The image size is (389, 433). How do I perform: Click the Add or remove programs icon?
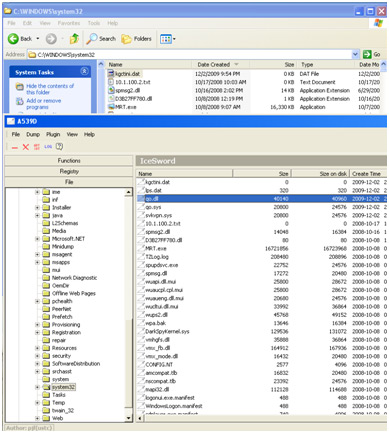pyautogui.click(x=20, y=101)
